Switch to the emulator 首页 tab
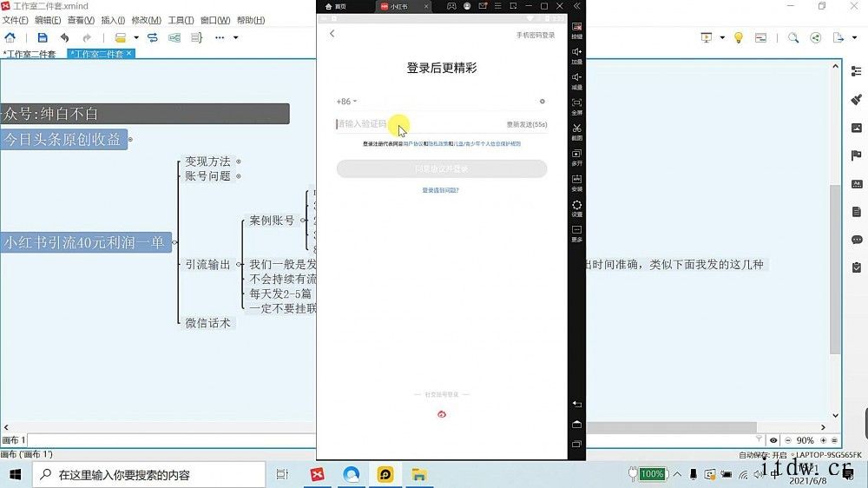 pyautogui.click(x=336, y=6)
